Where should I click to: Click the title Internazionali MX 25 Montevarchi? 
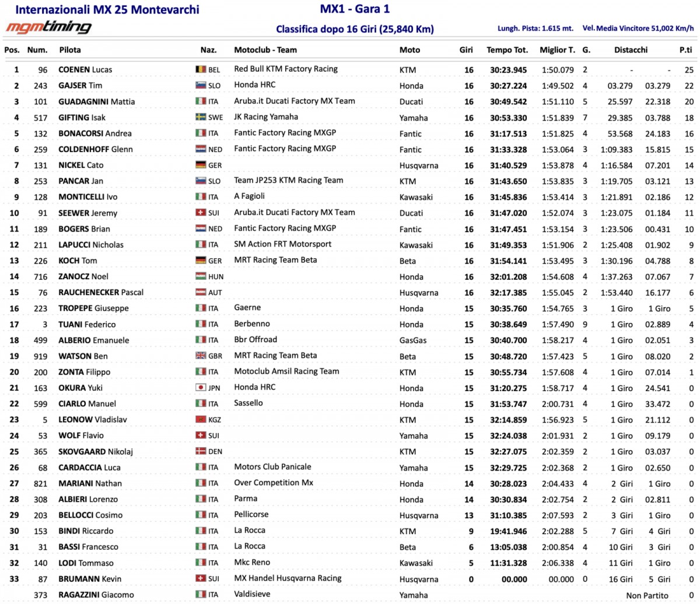107,10
